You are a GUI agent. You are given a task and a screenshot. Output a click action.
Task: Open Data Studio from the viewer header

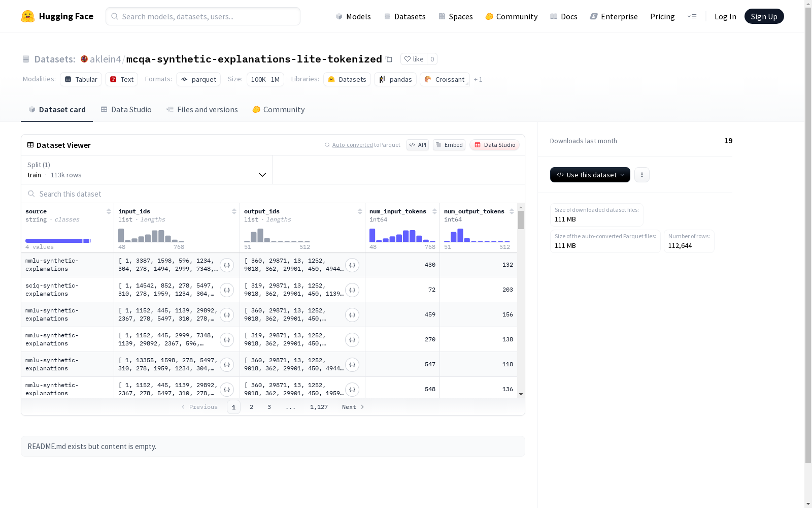coord(495,145)
